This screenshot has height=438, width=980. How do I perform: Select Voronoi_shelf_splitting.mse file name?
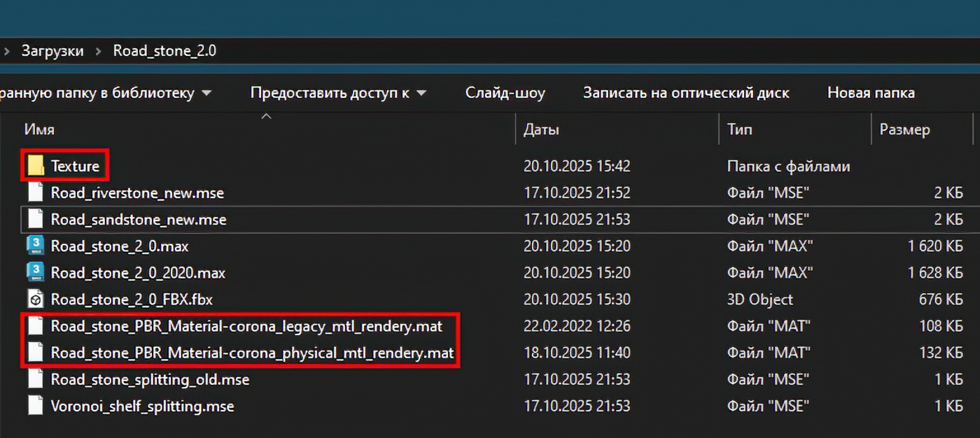tap(142, 406)
